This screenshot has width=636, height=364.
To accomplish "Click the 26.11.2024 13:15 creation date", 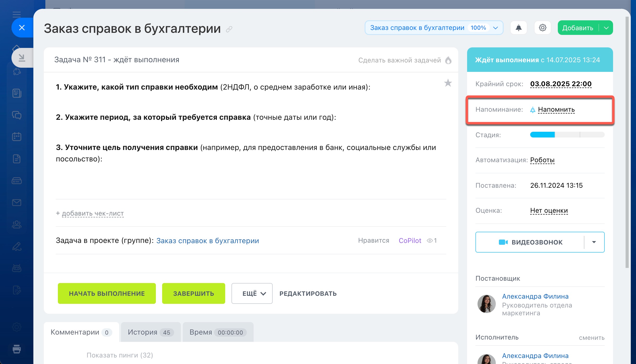I will click(556, 185).
